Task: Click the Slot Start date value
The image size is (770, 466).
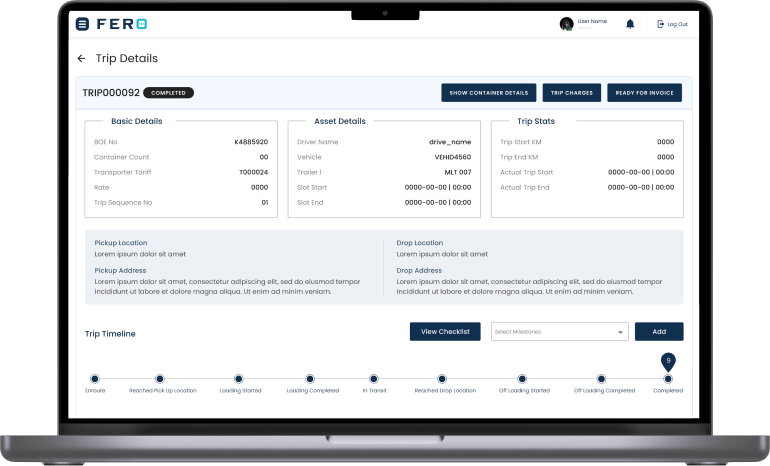Action: click(x=438, y=188)
